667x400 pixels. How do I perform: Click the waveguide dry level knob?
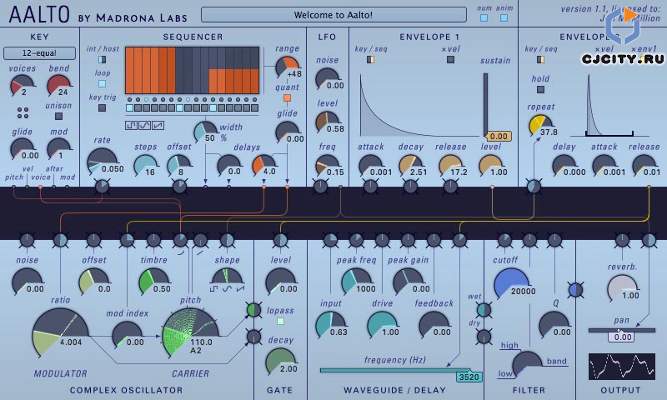(484, 337)
